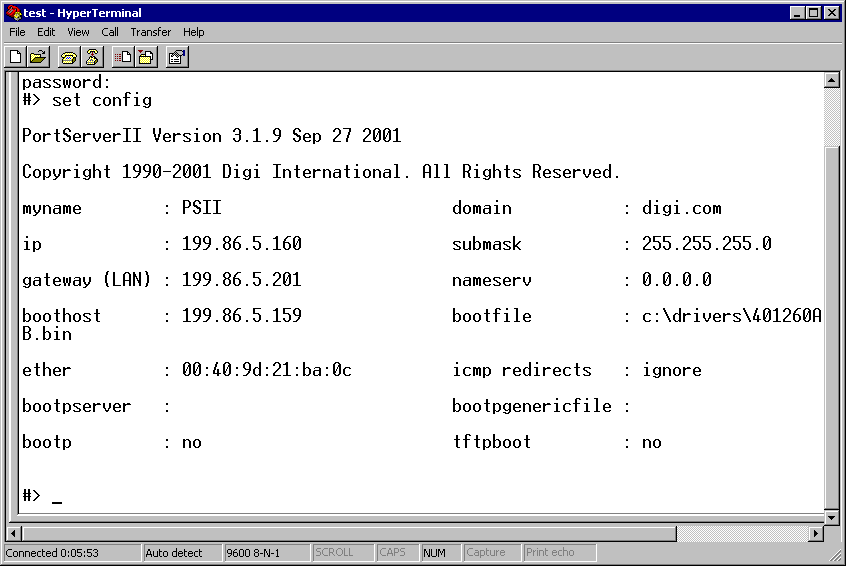Open connection Properties from the toolbar
Image resolution: width=846 pixels, height=566 pixels.
click(177, 57)
